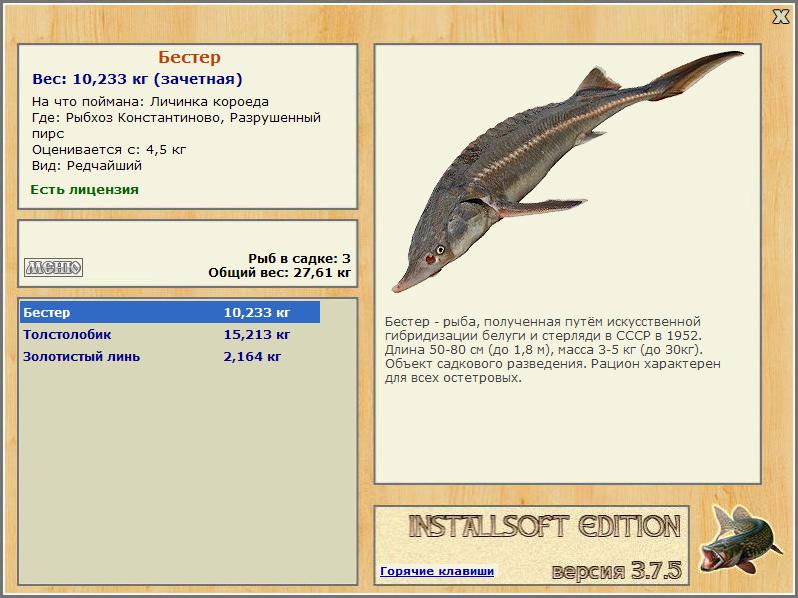Close the fish keepnet window
The width and height of the screenshot is (798, 598).
click(x=781, y=17)
